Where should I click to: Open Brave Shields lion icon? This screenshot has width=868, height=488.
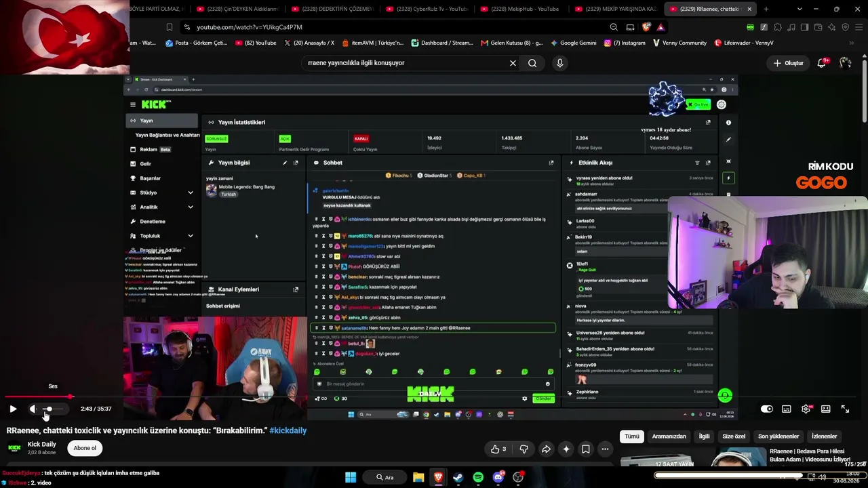(x=646, y=27)
